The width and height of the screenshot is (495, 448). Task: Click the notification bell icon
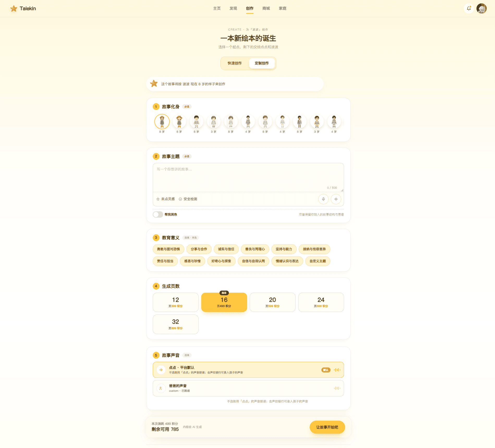point(469,8)
